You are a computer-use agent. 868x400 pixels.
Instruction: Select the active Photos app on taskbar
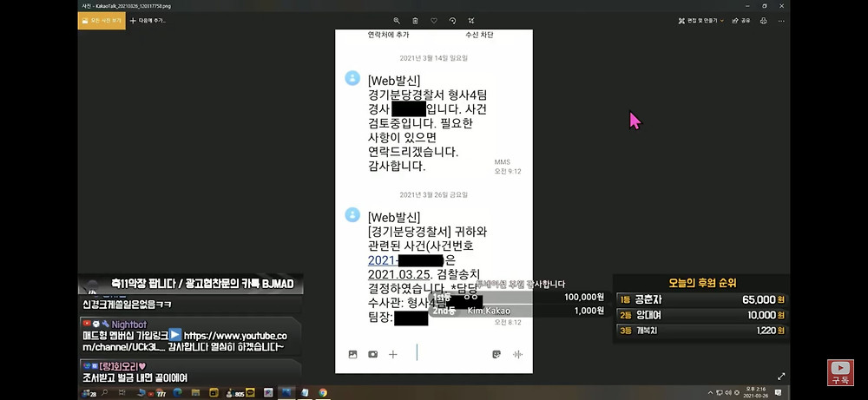coord(286,393)
